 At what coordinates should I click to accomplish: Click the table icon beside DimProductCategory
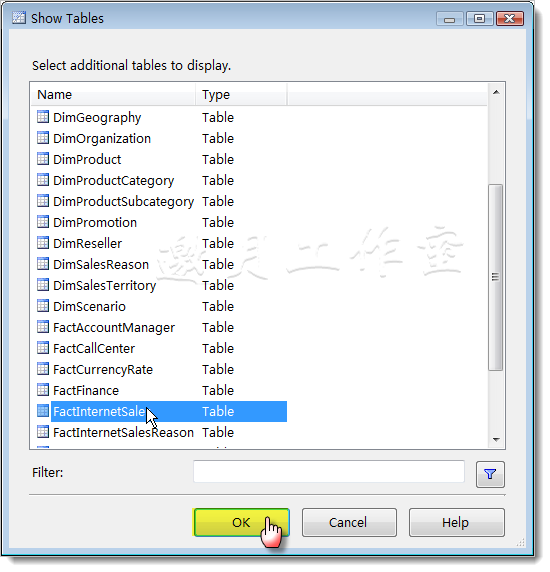pyautogui.click(x=43, y=180)
